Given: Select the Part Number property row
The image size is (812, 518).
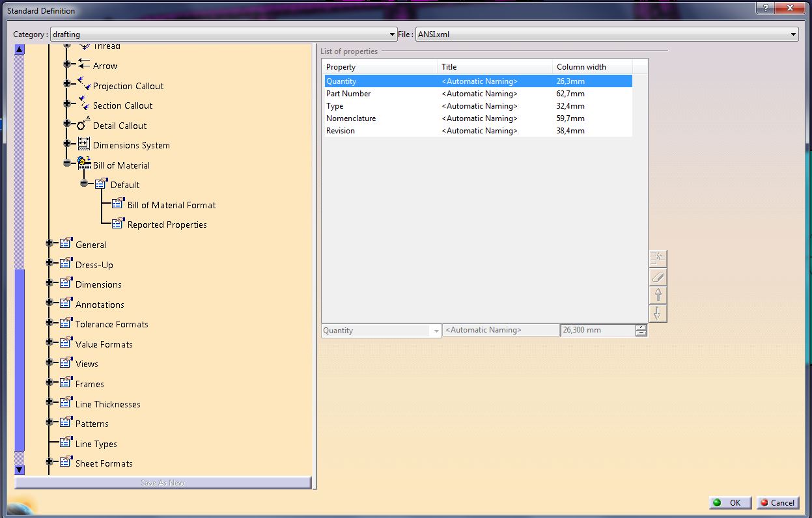Looking at the screenshot, I should coord(478,94).
